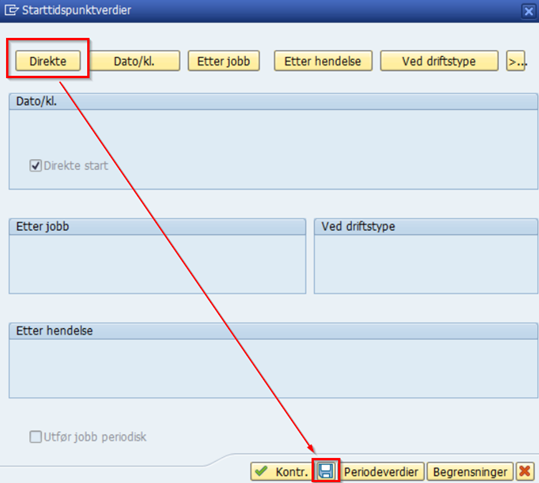Choose the Etter hendelse button
Image resolution: width=539 pixels, height=483 pixels.
(323, 61)
